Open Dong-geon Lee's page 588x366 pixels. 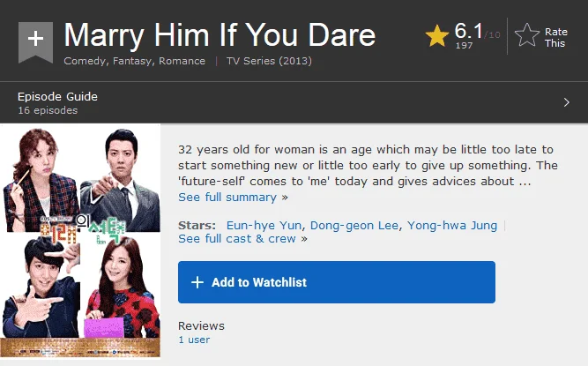point(354,226)
